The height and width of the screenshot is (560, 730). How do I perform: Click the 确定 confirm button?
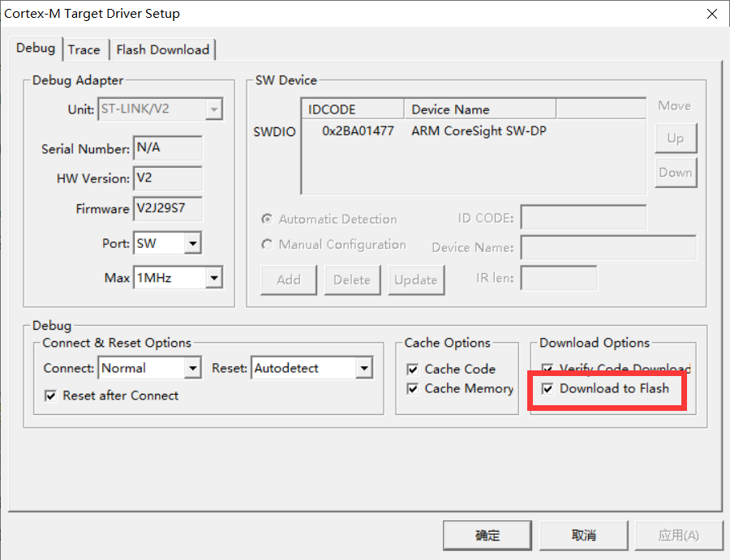(487, 535)
